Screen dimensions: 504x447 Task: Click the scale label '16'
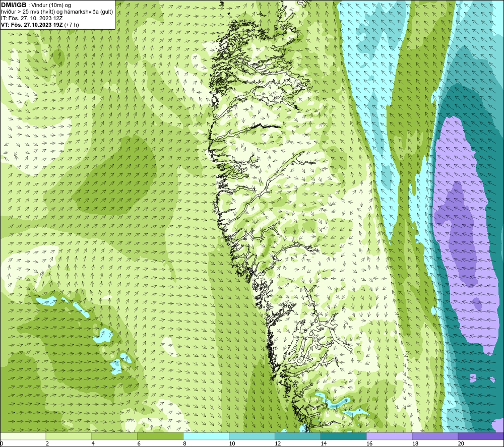[x=369, y=444]
